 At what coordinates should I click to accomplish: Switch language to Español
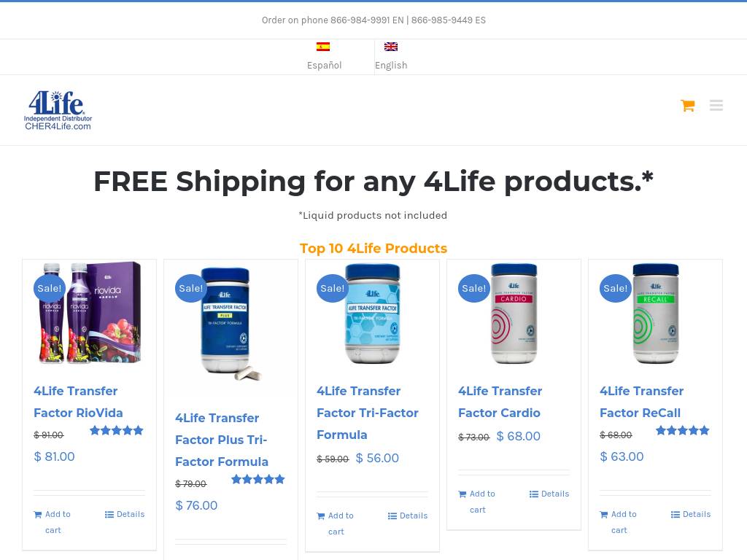[324, 66]
